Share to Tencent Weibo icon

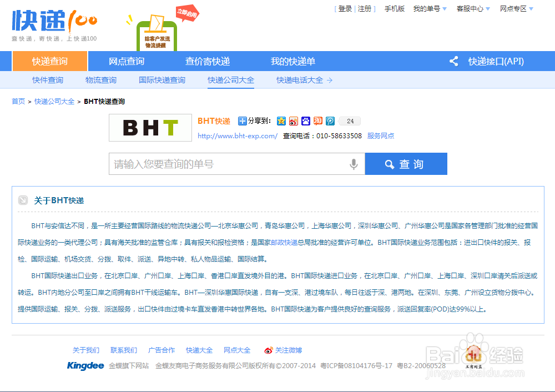(x=330, y=121)
